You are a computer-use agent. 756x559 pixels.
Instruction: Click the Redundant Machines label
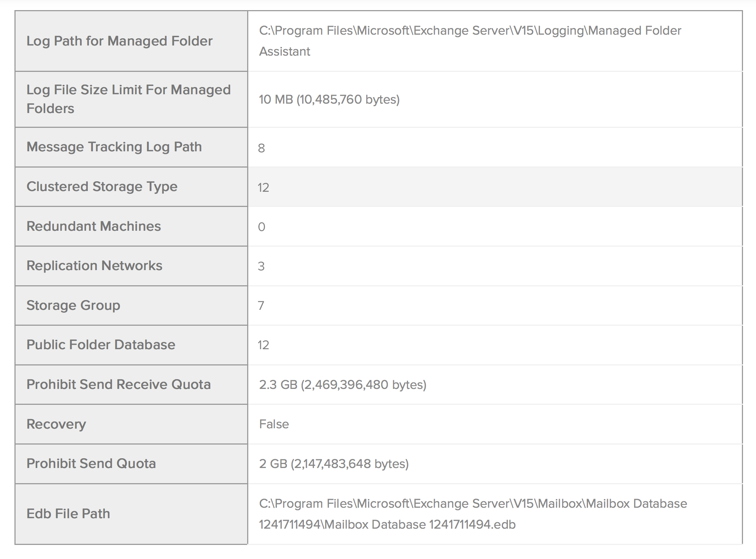pyautogui.click(x=94, y=226)
